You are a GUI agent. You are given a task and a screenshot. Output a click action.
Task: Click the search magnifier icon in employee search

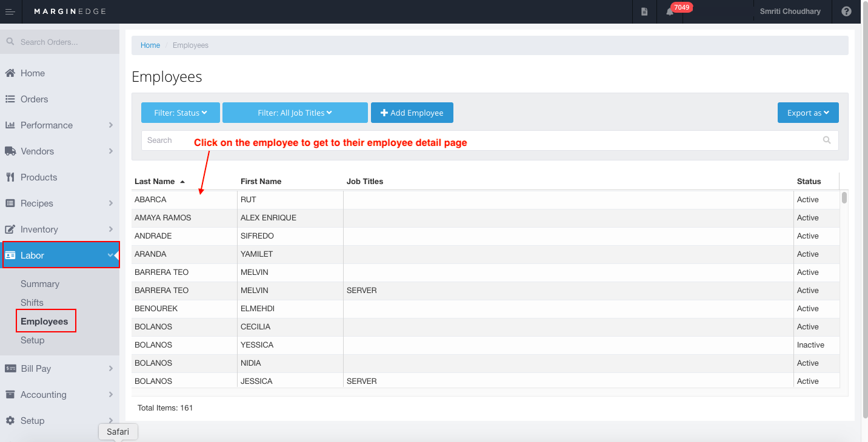pyautogui.click(x=827, y=140)
